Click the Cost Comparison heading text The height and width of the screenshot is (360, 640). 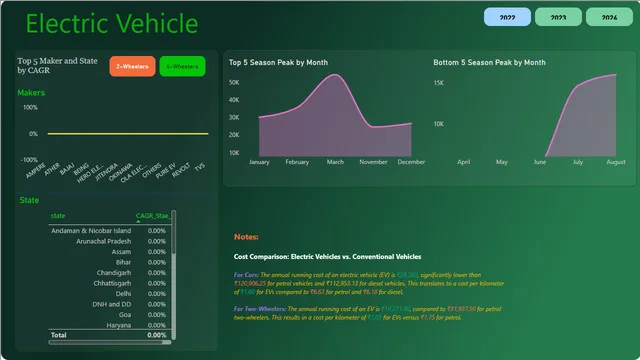tap(327, 257)
